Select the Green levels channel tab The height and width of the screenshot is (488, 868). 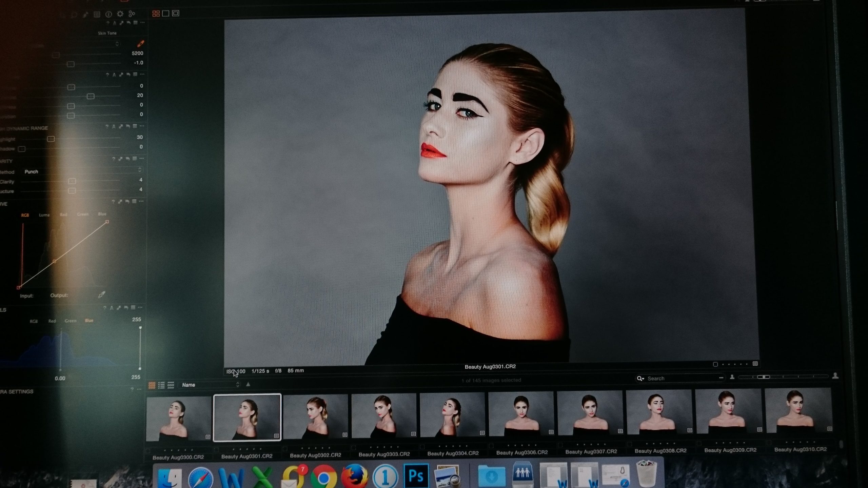click(71, 321)
